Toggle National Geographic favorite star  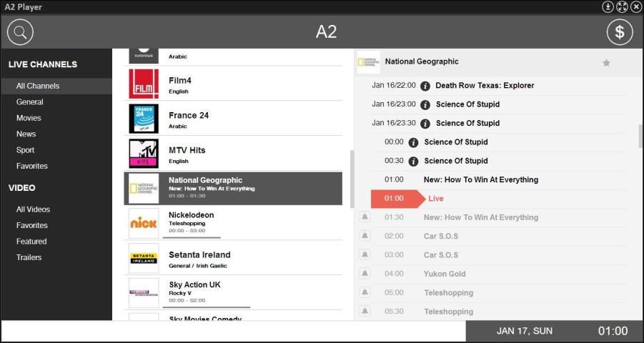tap(606, 63)
